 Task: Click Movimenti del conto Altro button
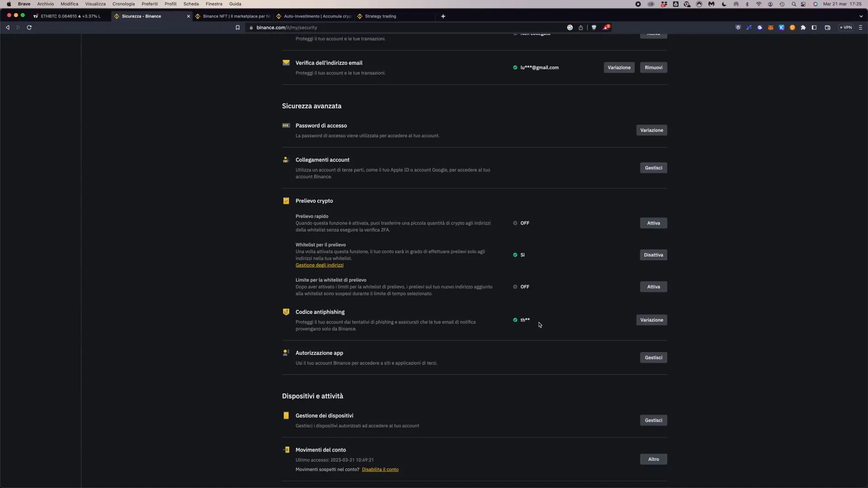coord(653,459)
